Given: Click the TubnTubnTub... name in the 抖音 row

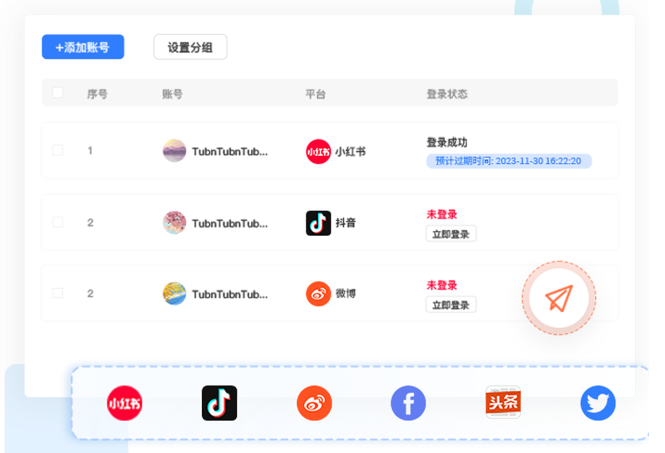Looking at the screenshot, I should tap(230, 223).
